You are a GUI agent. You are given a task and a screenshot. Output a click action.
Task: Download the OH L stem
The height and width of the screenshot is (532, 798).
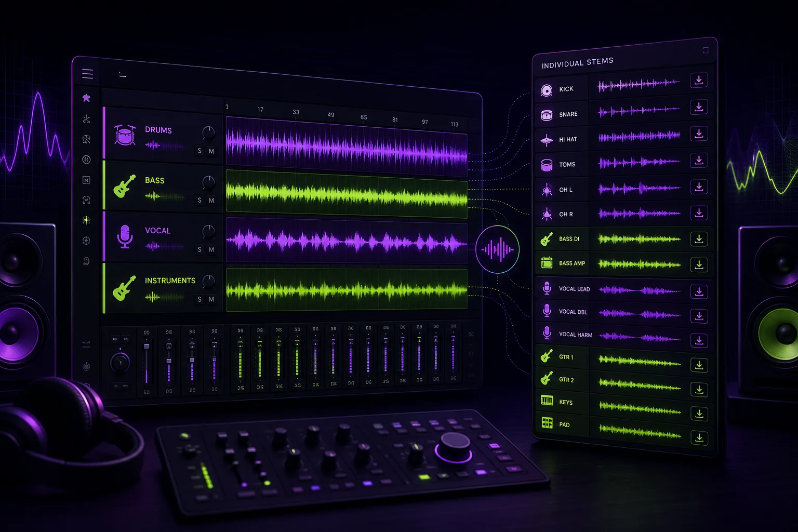[x=699, y=187]
